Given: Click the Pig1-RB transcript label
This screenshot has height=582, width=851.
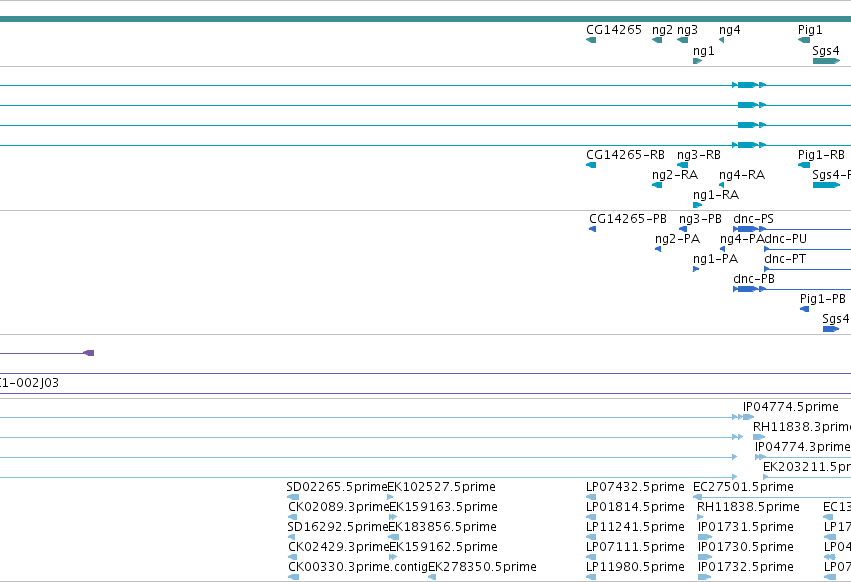Looking at the screenshot, I should (821, 155).
